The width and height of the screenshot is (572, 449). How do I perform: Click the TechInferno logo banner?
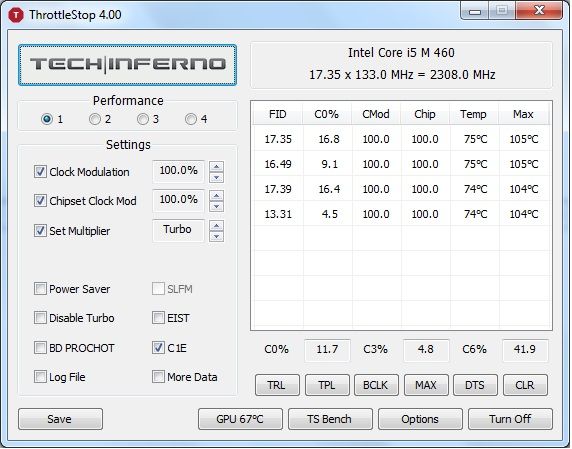[x=127, y=65]
